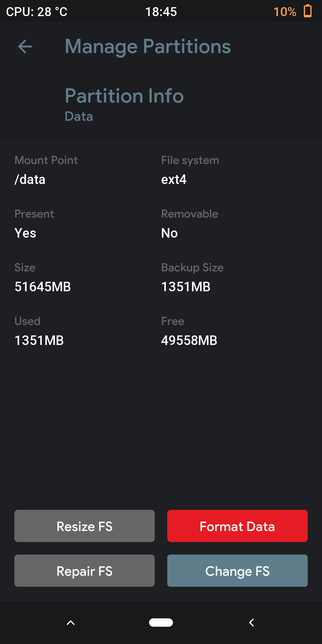Tap the back arrow in header
Viewport: 322px width, 644px height.
pyautogui.click(x=25, y=47)
